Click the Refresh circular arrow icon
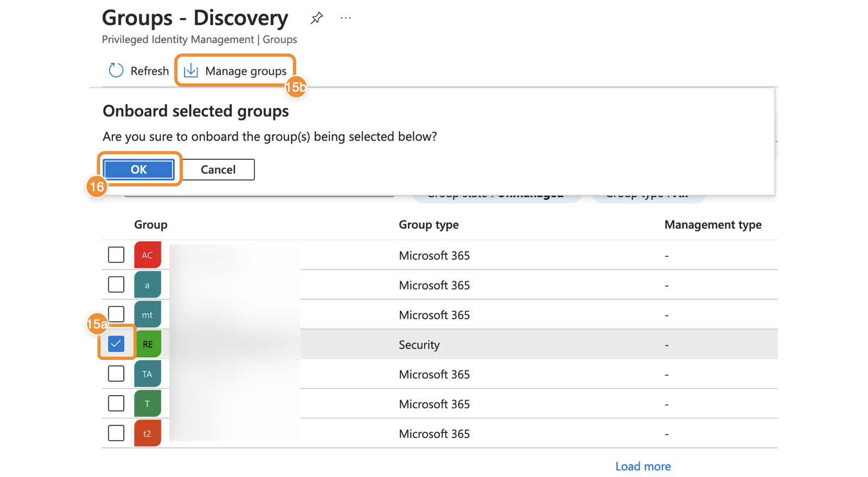 pos(116,70)
